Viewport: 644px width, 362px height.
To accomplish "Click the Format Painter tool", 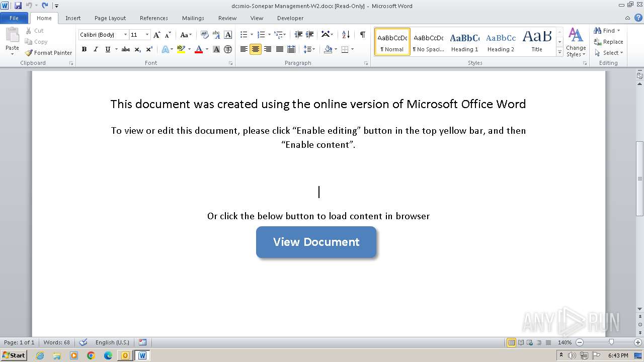I will click(48, 53).
